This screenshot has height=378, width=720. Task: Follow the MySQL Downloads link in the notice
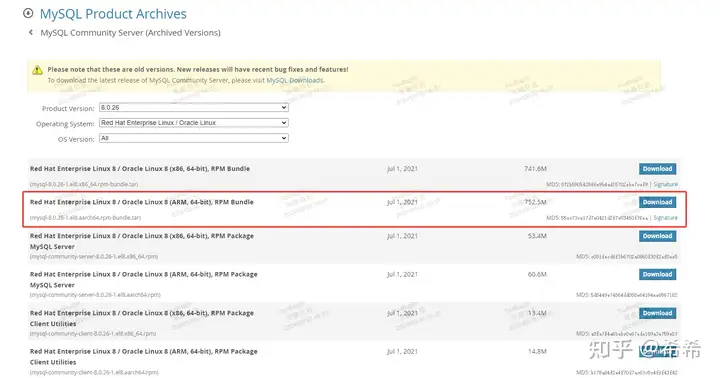point(295,80)
